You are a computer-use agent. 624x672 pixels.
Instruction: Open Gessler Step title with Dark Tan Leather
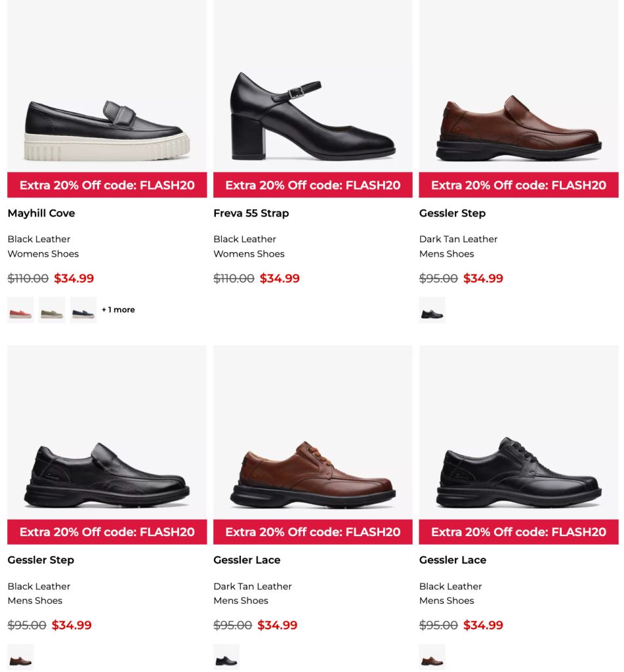tap(452, 213)
